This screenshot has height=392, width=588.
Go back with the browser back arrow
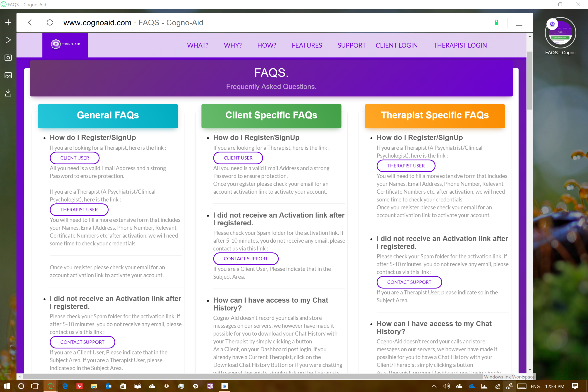tap(30, 22)
